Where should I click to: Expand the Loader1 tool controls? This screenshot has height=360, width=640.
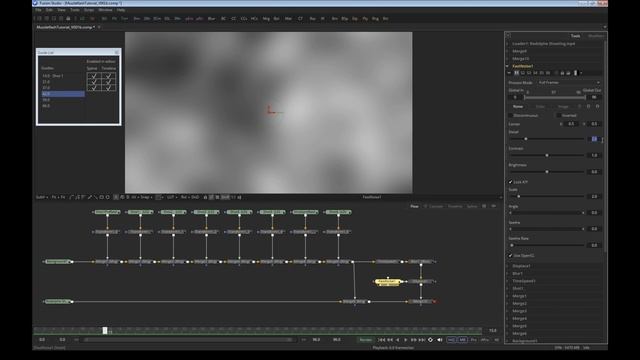pyautogui.click(x=507, y=44)
